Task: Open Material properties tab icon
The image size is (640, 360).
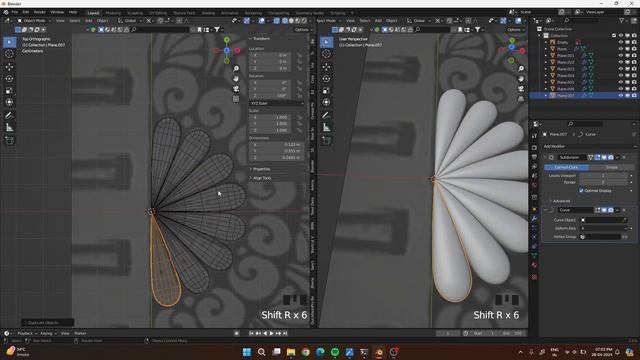Action: click(x=534, y=265)
